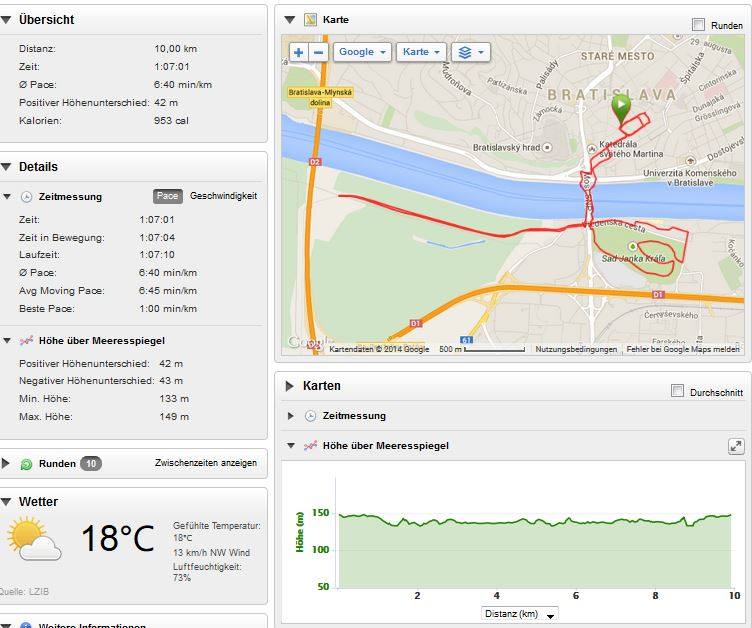Click the map zoom in plus button
This screenshot has height=628, width=752.
click(x=299, y=52)
